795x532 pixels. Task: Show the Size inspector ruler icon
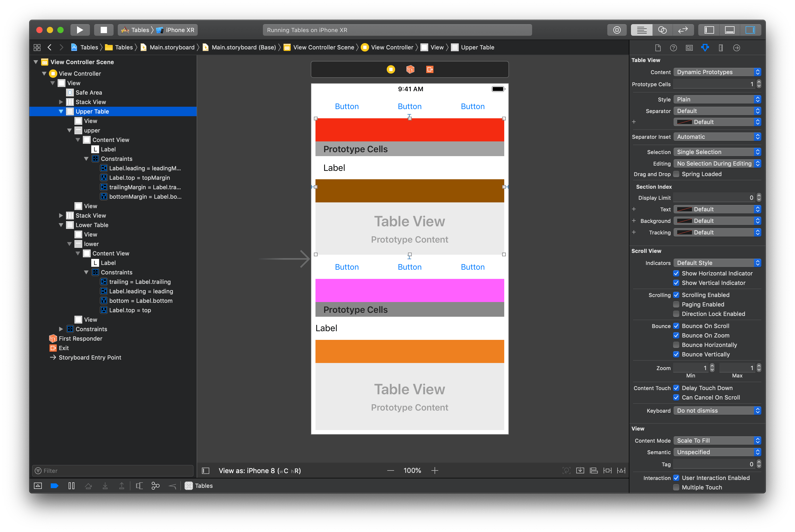[x=721, y=48]
